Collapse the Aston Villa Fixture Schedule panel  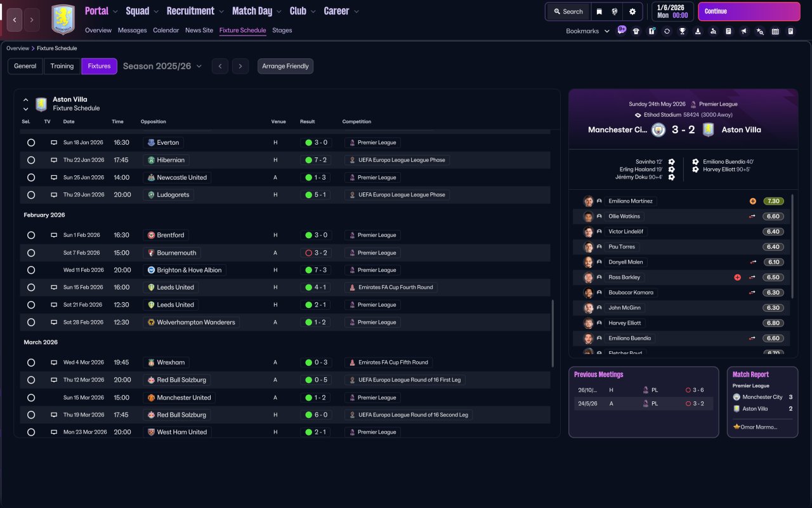[26, 100]
